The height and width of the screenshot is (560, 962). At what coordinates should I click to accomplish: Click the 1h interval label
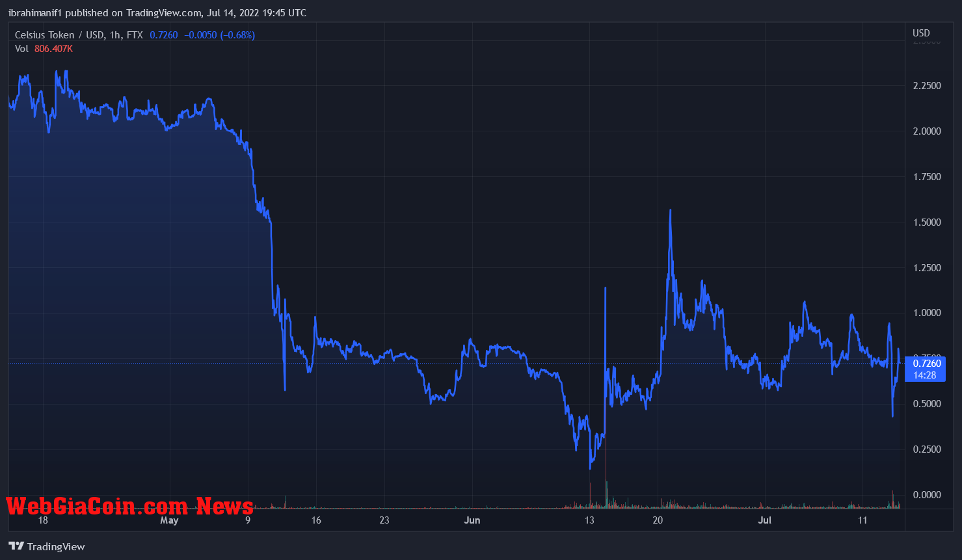click(115, 35)
